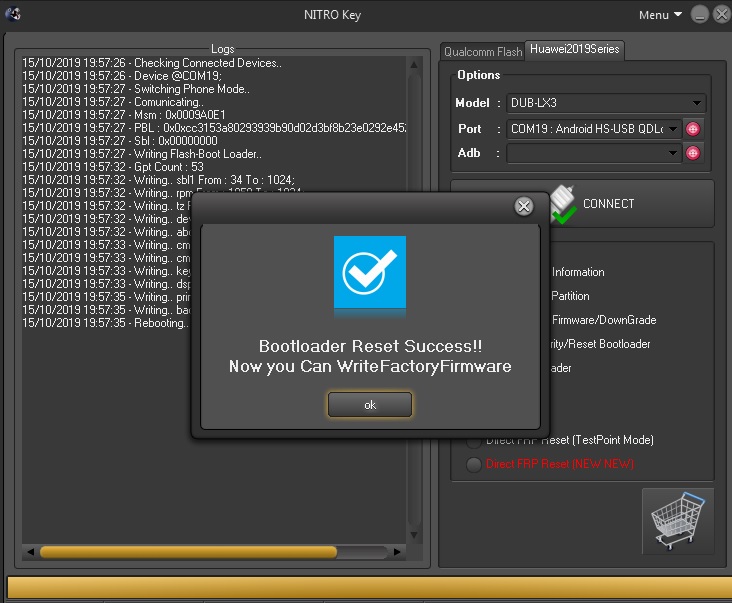
Task: Close the Bootloader Reset Success dialog
Action: (x=524, y=206)
